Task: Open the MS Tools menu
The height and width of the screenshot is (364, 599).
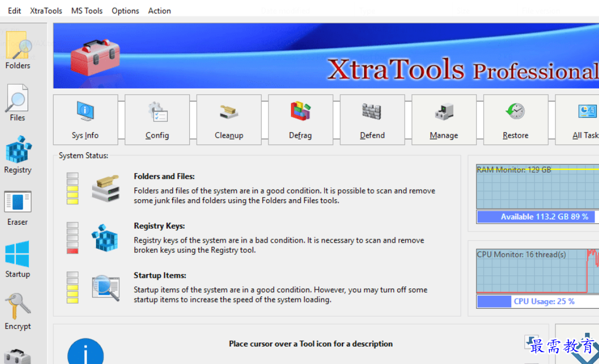Action: coord(86,11)
